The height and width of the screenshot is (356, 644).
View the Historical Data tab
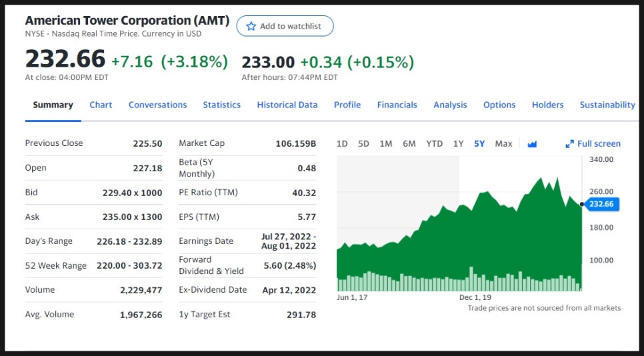click(287, 105)
